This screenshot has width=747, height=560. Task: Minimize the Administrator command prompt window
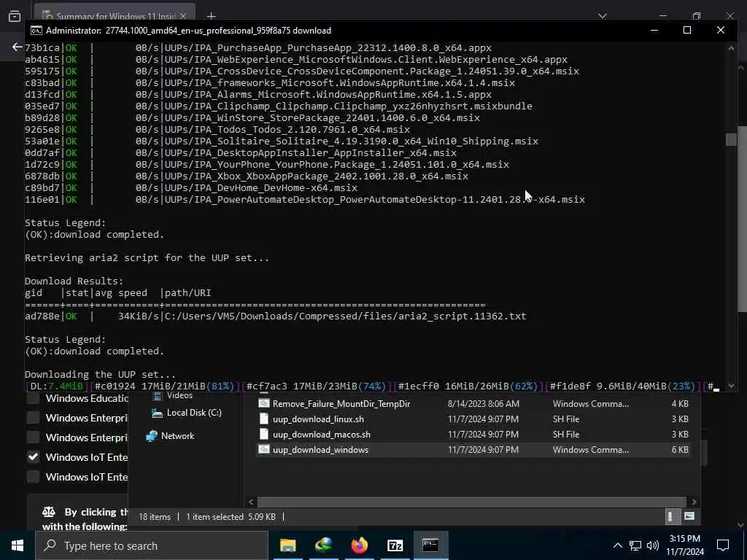coord(654,30)
